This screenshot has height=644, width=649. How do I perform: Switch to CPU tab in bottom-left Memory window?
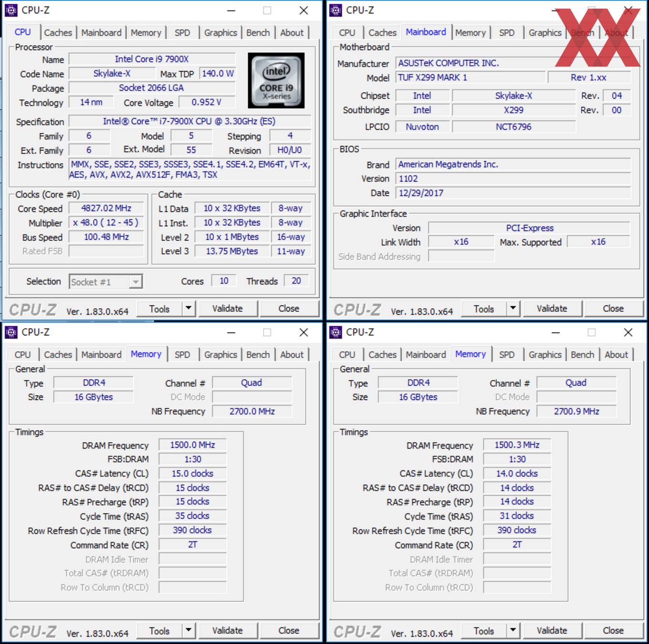[x=22, y=354]
